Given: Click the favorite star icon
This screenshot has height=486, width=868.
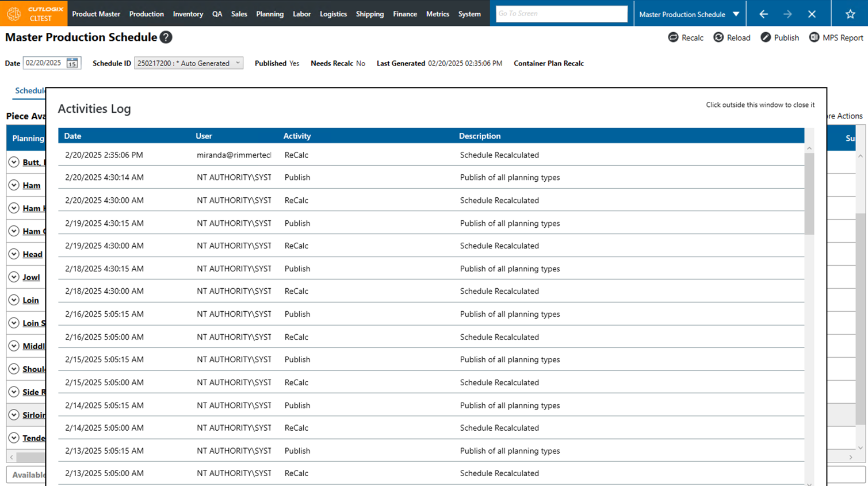Looking at the screenshot, I should (x=850, y=14).
